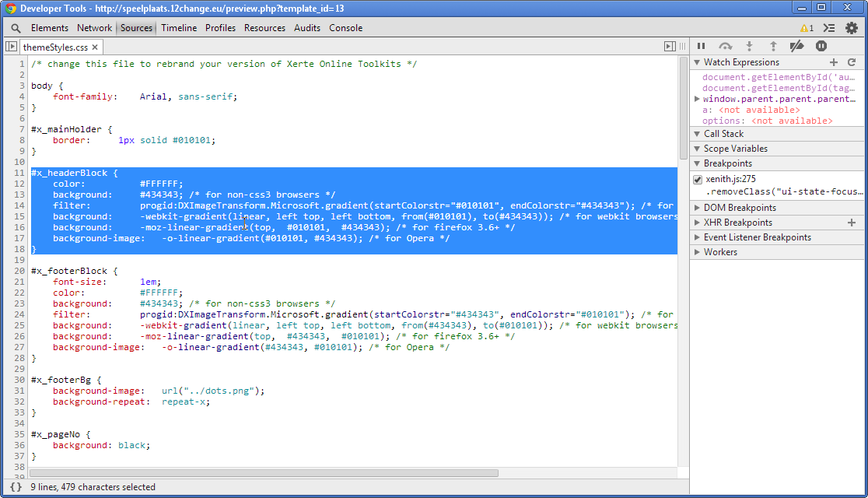Show the navigator sidebar toggle icon
Viewport: 868px width, 498px height.
click(11, 47)
